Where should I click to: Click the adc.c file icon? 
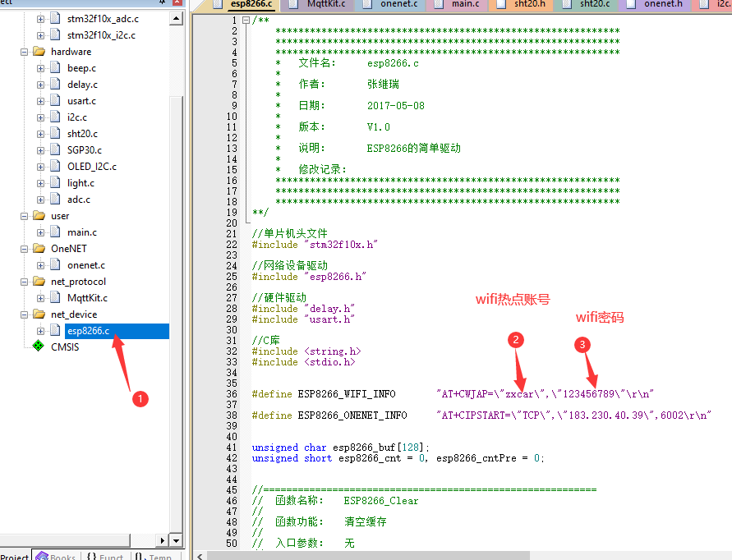pos(55,199)
